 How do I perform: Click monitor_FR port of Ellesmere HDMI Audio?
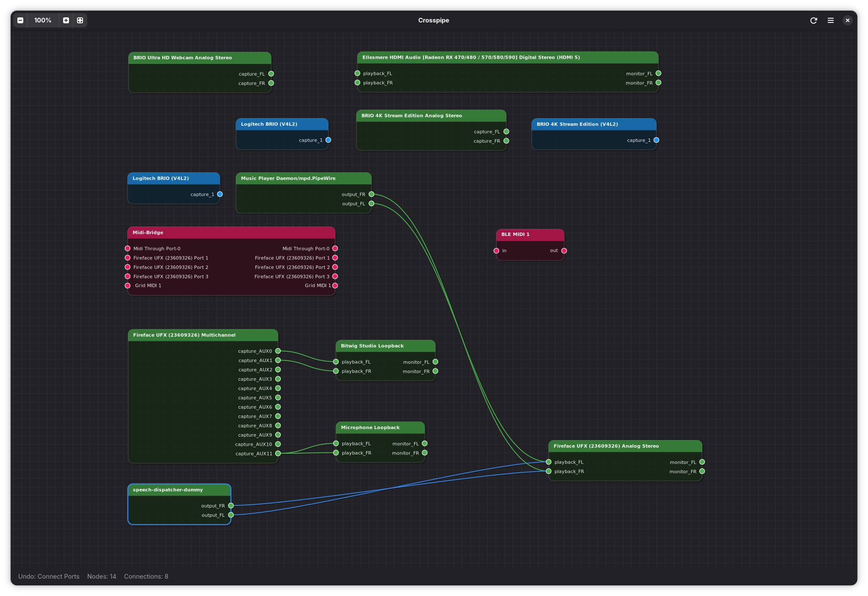[658, 83]
